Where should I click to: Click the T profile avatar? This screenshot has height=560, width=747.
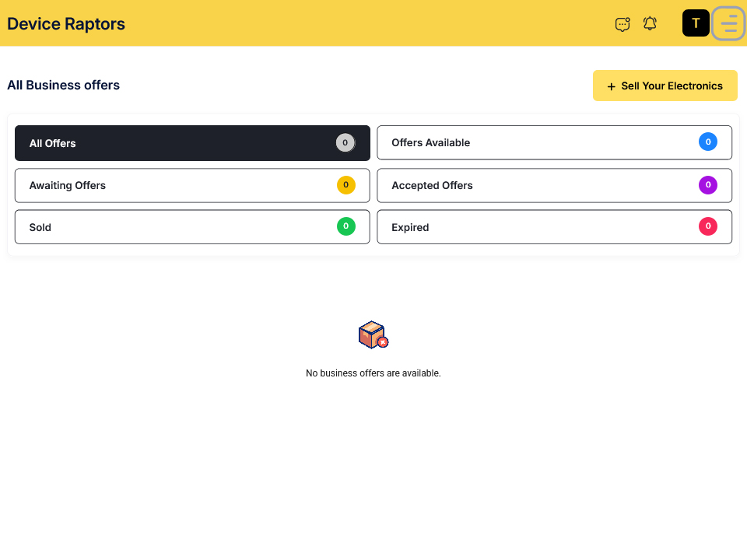(696, 23)
